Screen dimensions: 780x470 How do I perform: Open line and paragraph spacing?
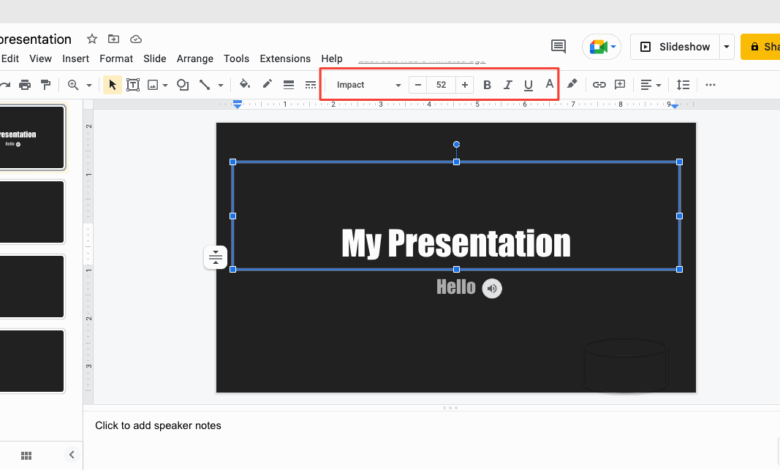pos(683,85)
